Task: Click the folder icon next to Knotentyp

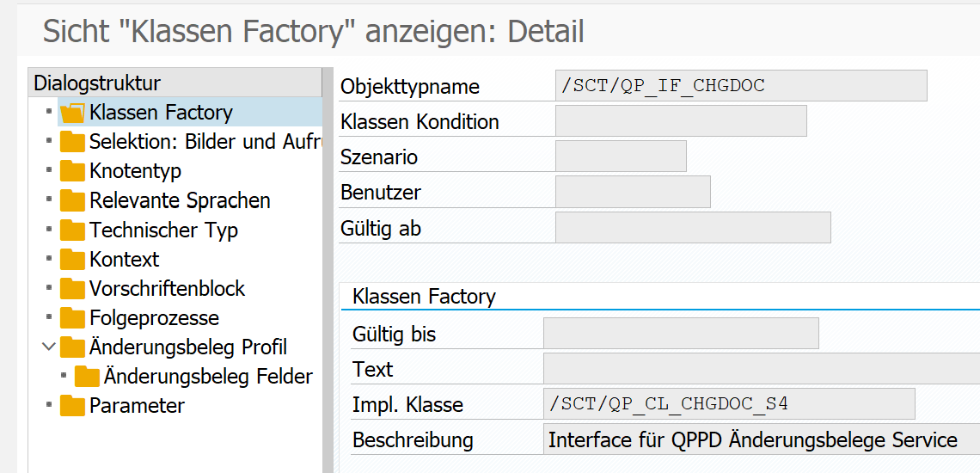Action: (72, 171)
